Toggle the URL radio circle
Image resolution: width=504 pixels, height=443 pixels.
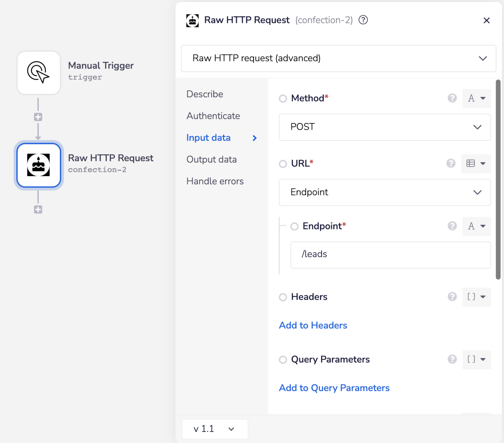[283, 164]
